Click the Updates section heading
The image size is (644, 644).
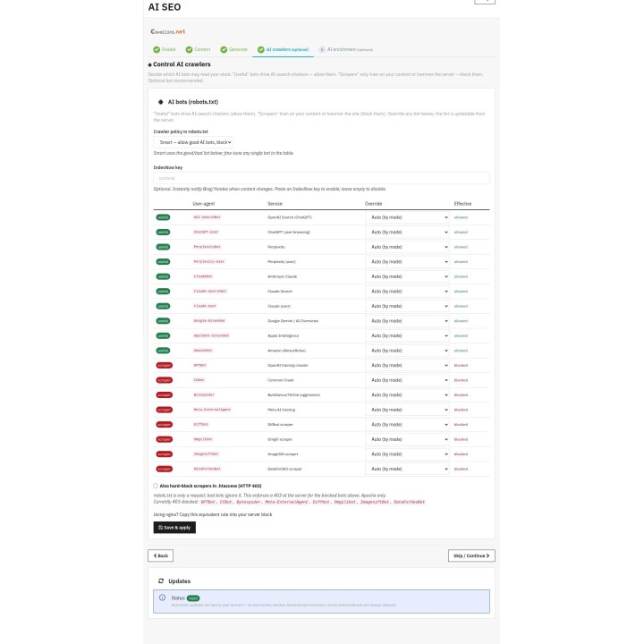point(180,581)
